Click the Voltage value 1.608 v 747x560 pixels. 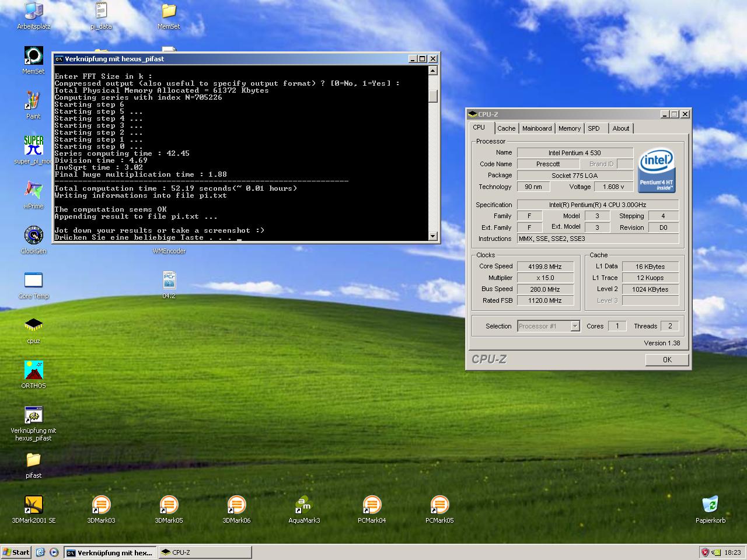click(x=613, y=187)
